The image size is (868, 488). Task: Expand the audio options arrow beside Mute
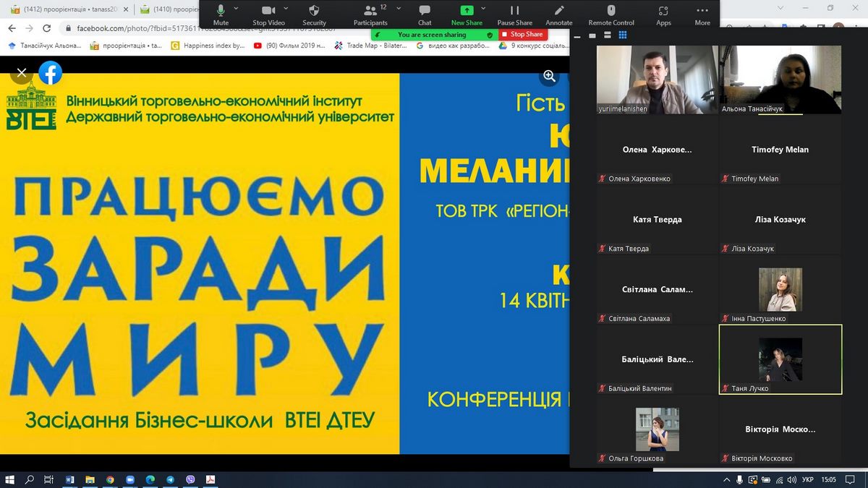tap(238, 8)
